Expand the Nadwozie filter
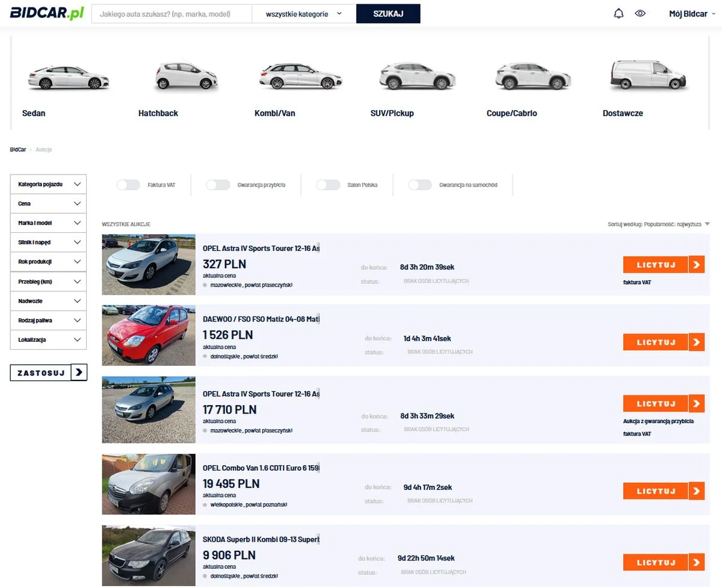 48,300
